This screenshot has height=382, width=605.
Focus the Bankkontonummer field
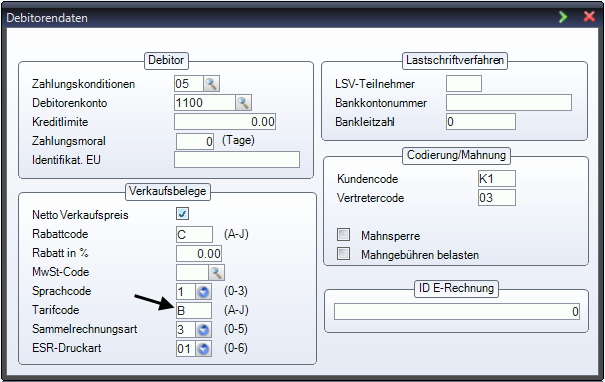(509, 103)
